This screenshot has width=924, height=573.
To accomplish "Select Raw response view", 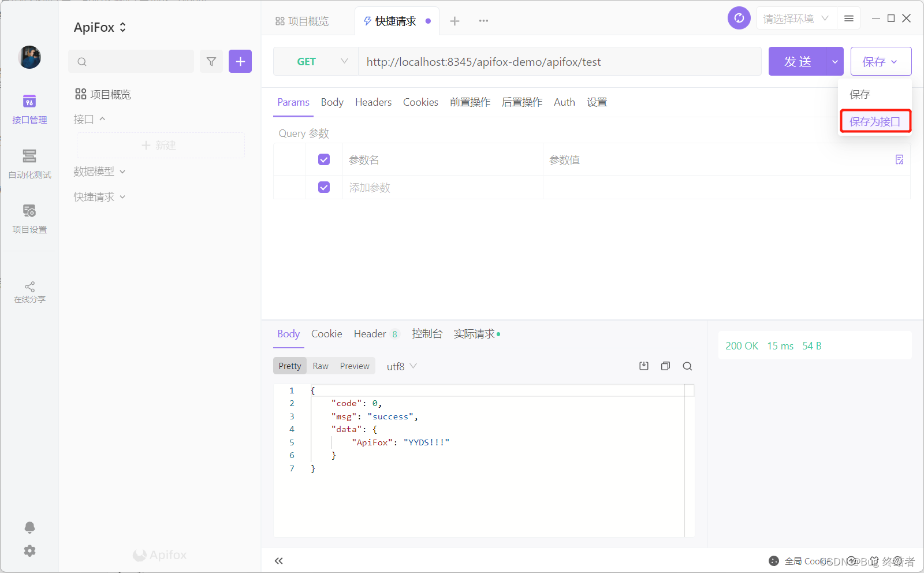I will coord(321,366).
